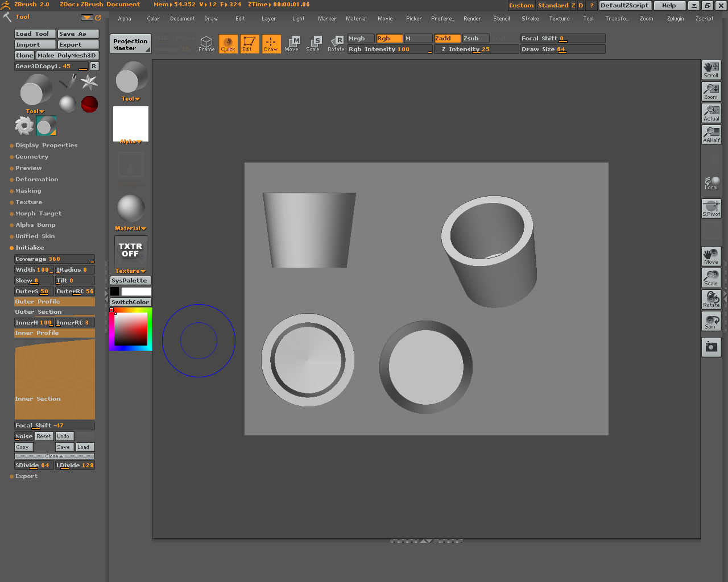Open the Stroke menu

click(530, 19)
